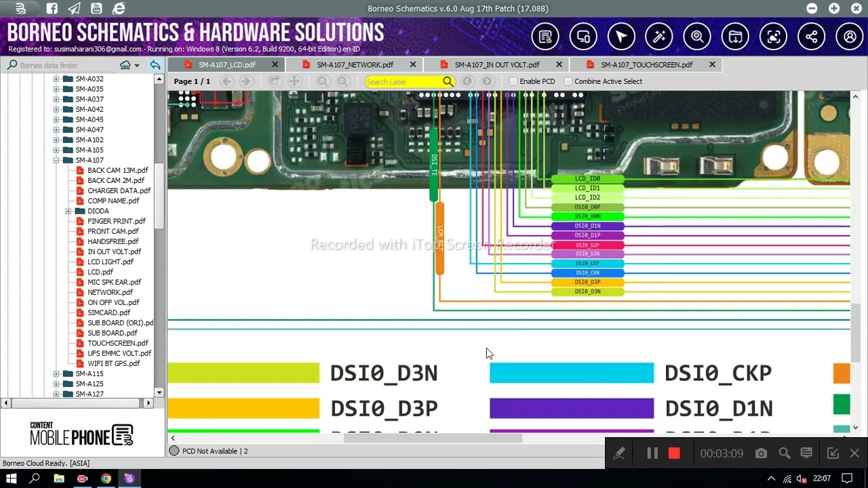This screenshot has width=868, height=488.
Task: Open the YouTube channel icon
Action: [x=96, y=9]
